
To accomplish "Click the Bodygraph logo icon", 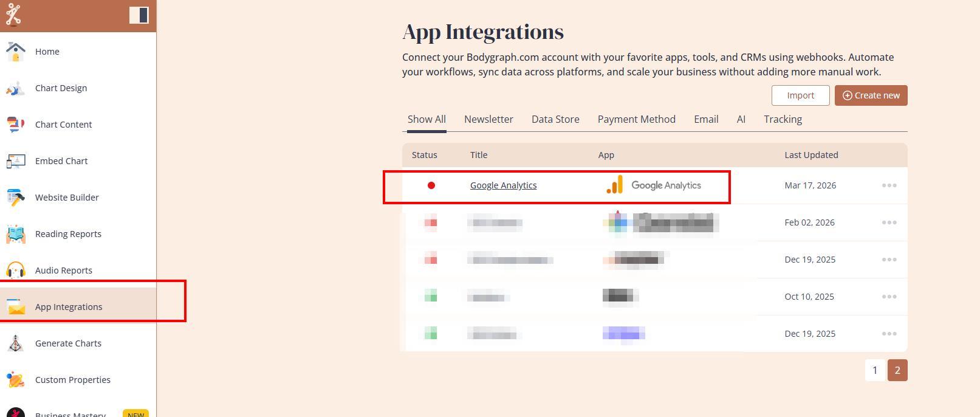I will pyautogui.click(x=13, y=15).
